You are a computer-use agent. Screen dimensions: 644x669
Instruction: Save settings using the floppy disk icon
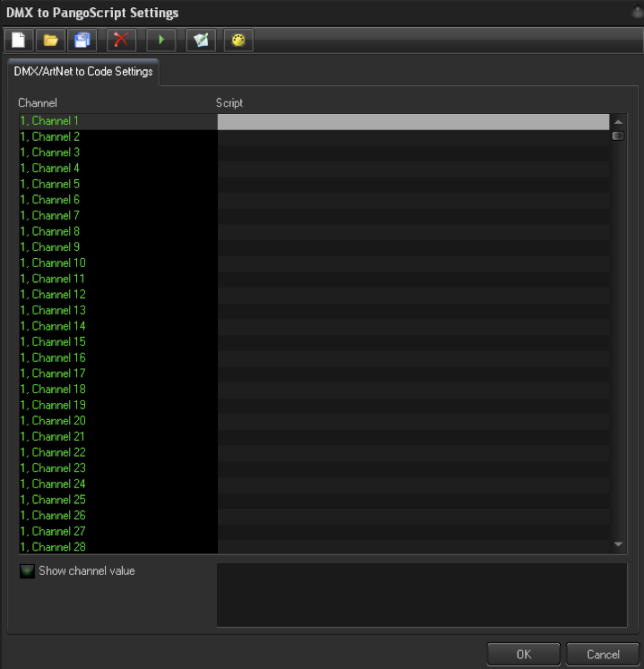(82, 40)
